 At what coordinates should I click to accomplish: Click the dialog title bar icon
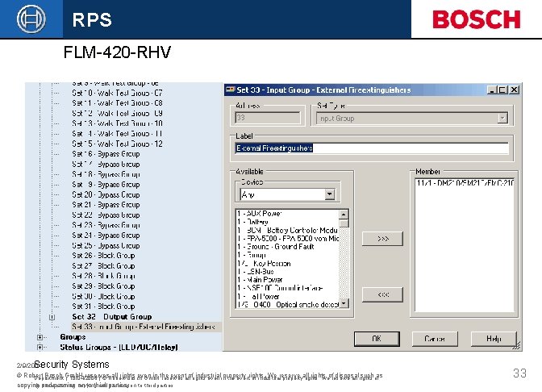(230, 90)
